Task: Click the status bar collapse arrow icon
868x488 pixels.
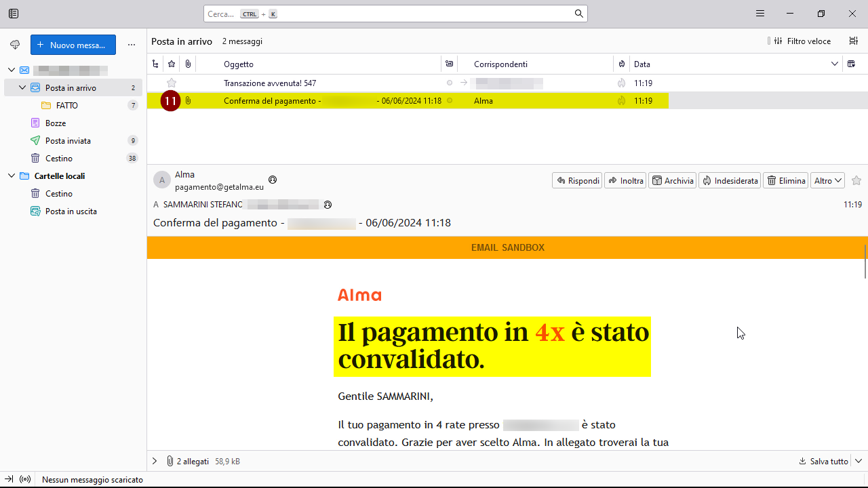Action: point(9,479)
